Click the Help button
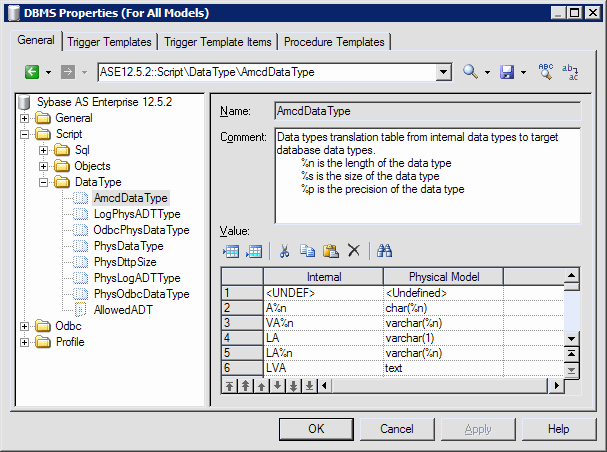 (558, 429)
